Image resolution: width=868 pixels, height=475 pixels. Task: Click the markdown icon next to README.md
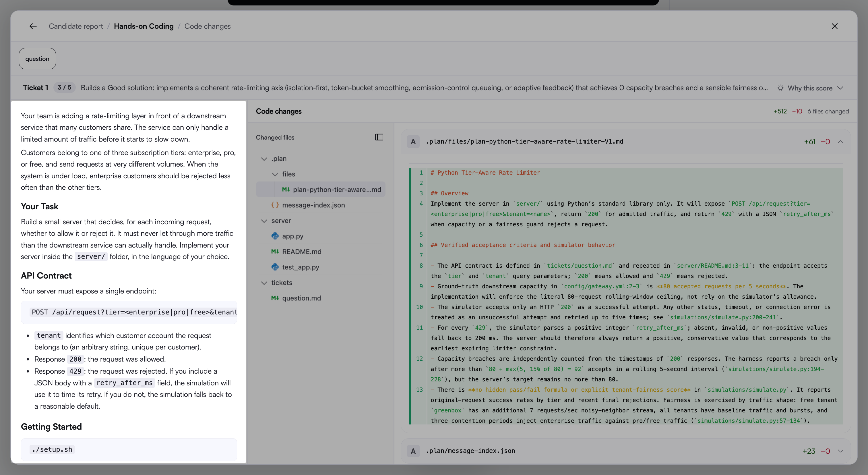tap(275, 252)
